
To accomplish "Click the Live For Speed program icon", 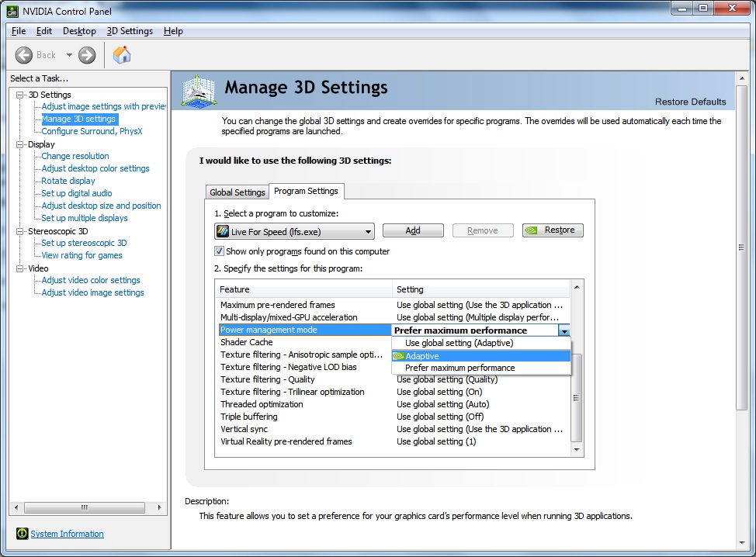I will (x=223, y=231).
